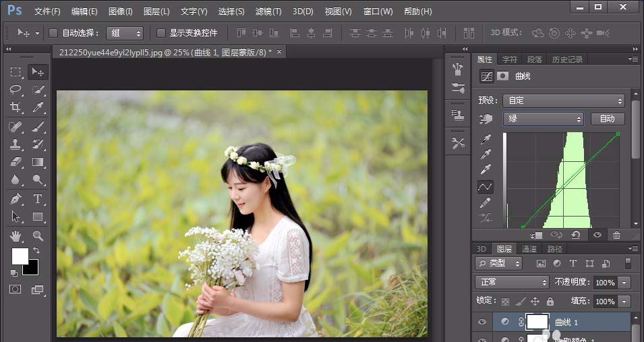Reset default foreground and background colors
Screen dimensions: 644x342
(x=13, y=273)
